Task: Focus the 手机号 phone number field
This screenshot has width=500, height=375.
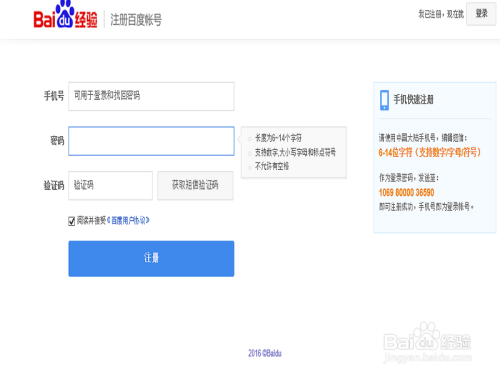Action: click(x=151, y=96)
